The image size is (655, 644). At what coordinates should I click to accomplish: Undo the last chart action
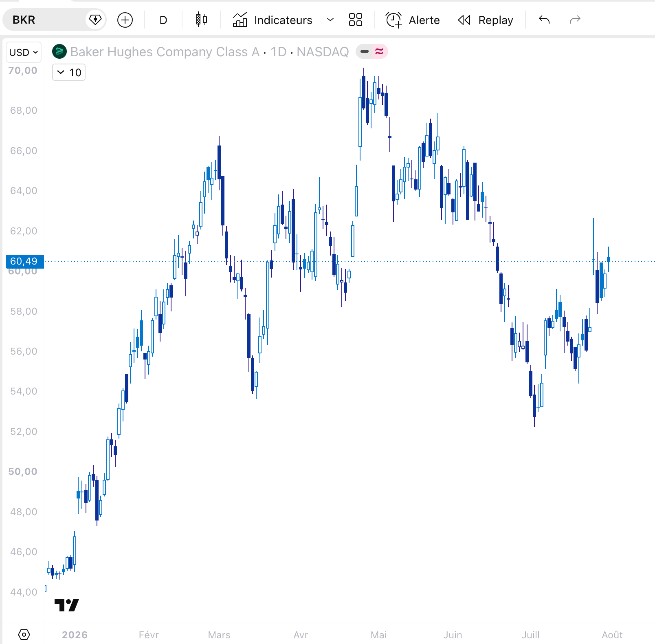(544, 20)
